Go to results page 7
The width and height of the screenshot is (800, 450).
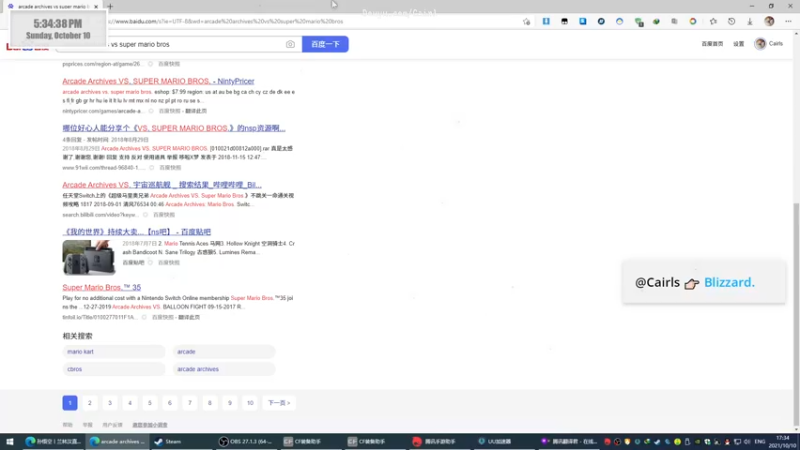pos(190,403)
